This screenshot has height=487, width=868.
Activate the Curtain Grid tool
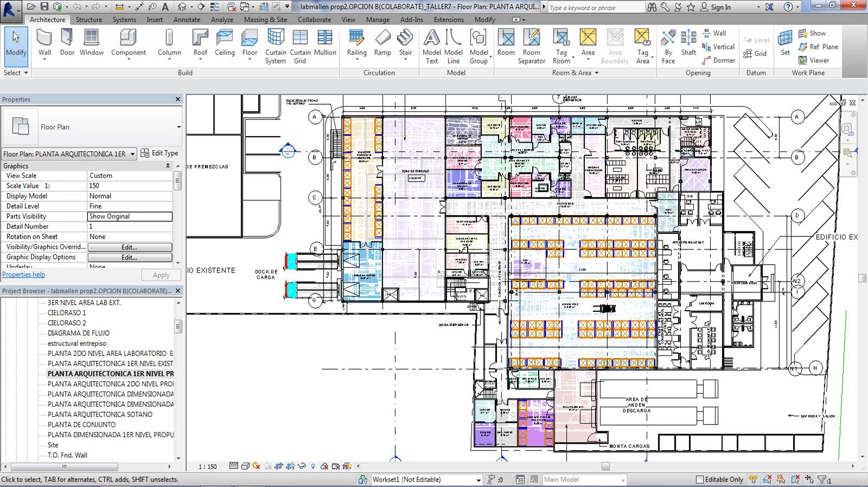click(x=300, y=47)
